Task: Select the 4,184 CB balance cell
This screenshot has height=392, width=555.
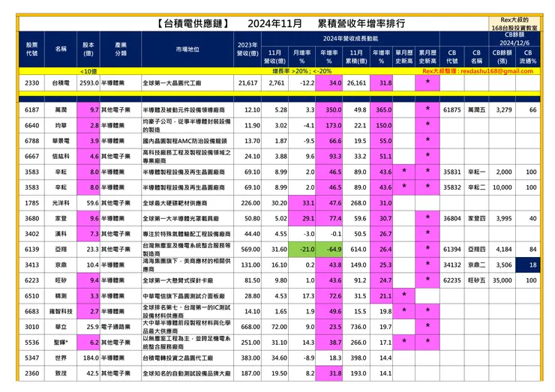Action: (x=502, y=250)
